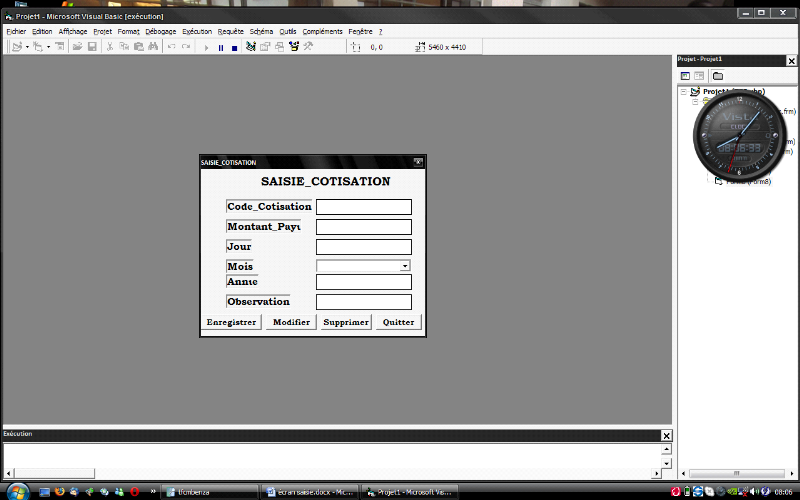Click the Enregistrer button
The image size is (800, 500).
(x=231, y=322)
